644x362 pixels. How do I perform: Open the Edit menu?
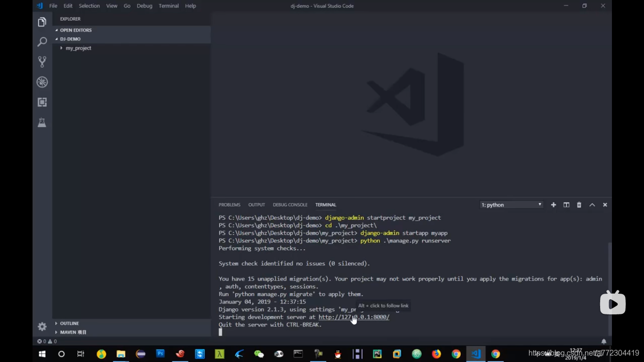click(x=68, y=6)
